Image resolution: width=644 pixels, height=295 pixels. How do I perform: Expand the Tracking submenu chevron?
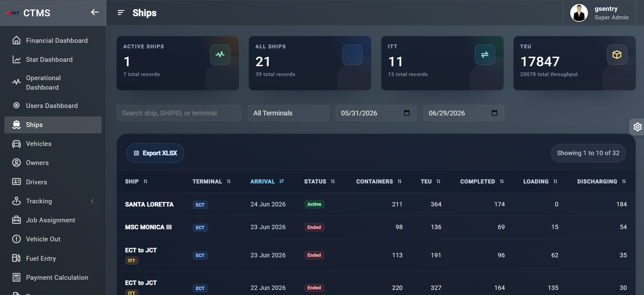point(92,201)
